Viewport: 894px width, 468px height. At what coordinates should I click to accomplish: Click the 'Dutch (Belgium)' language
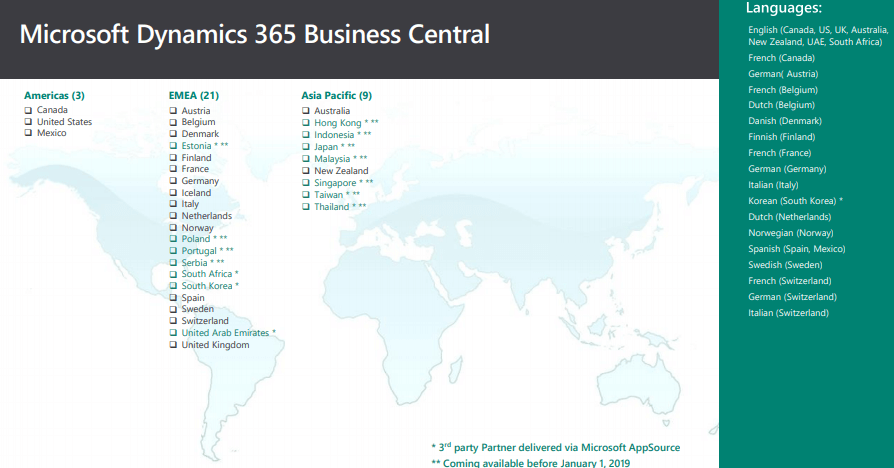781,105
